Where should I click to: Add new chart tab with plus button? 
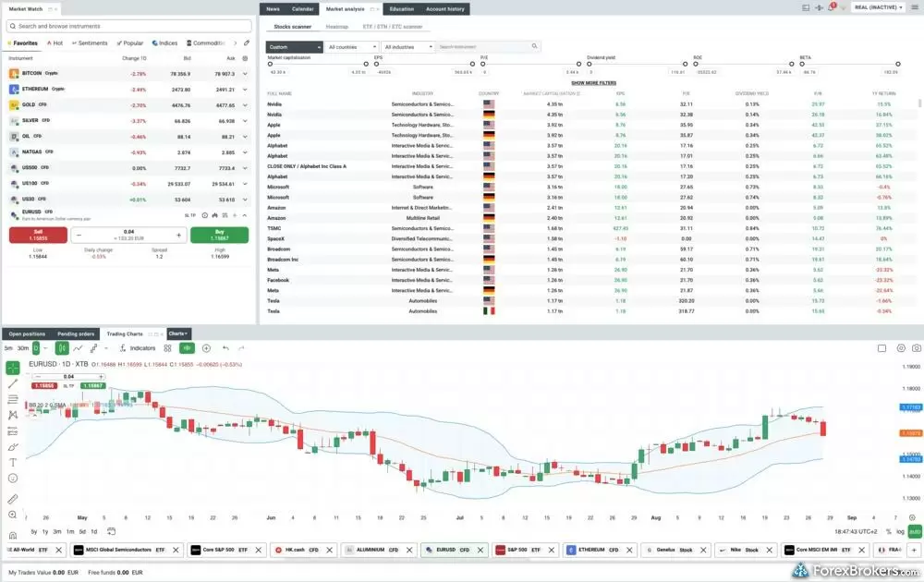914,550
